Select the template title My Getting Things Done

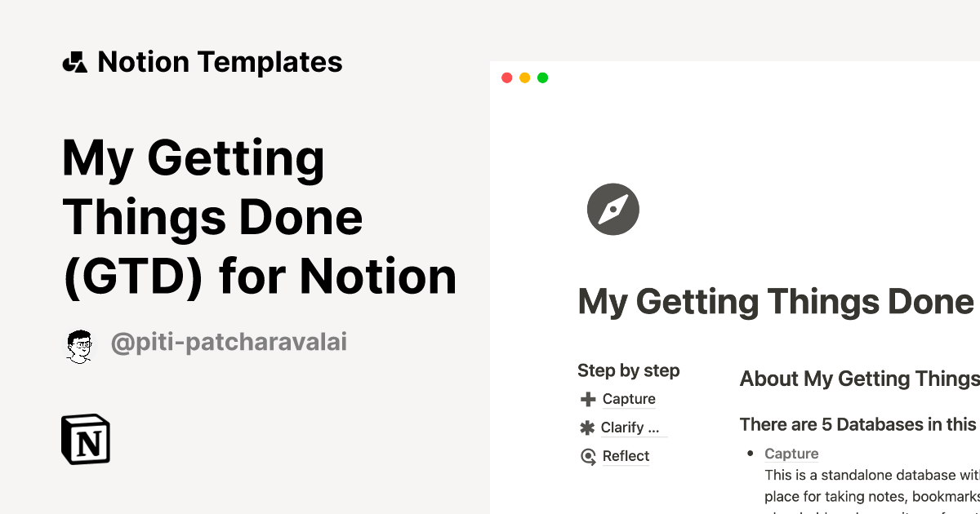[x=259, y=216]
